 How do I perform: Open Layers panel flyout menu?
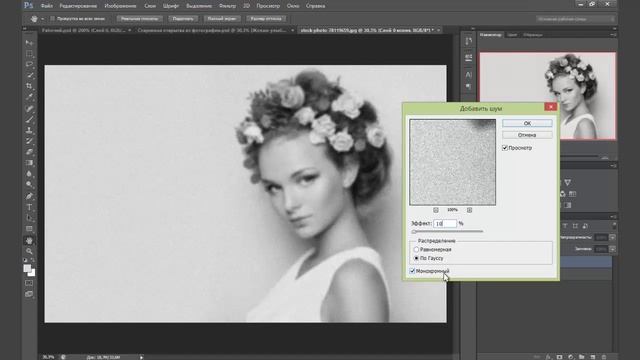pyautogui.click(x=613, y=217)
